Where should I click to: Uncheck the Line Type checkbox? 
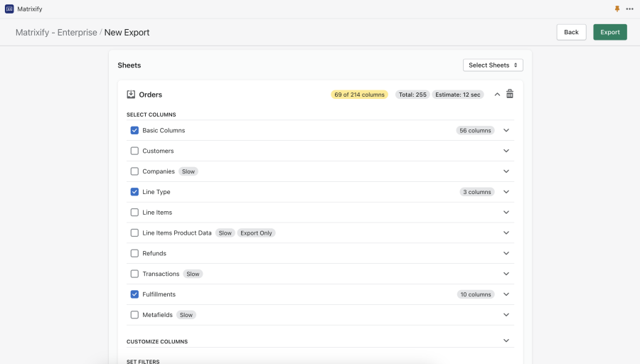click(x=134, y=192)
